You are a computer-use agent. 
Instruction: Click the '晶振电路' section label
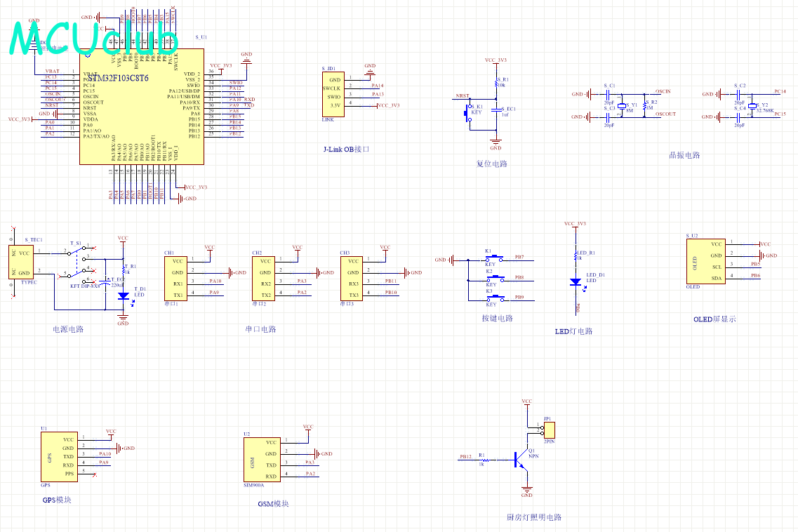pyautogui.click(x=684, y=155)
